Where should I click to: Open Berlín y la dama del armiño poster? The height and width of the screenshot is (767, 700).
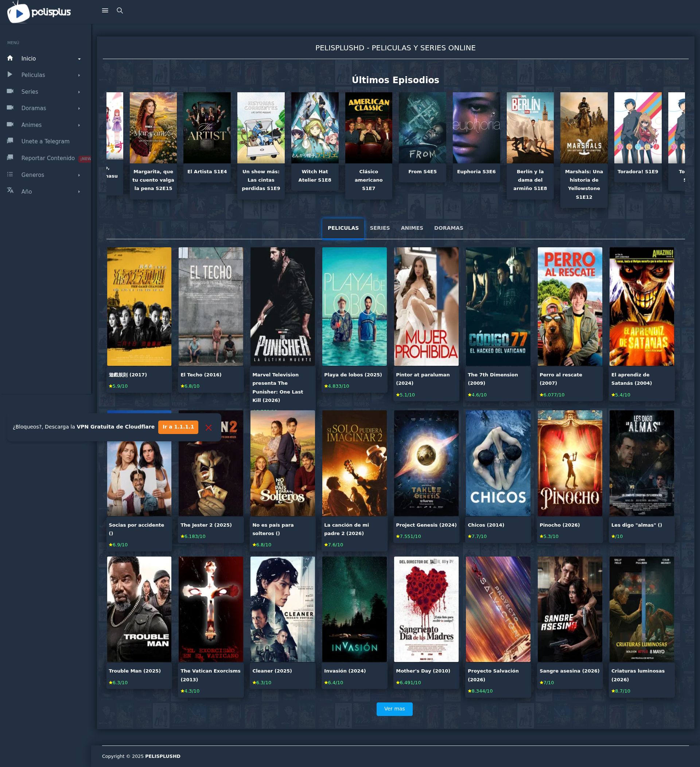tap(530, 128)
